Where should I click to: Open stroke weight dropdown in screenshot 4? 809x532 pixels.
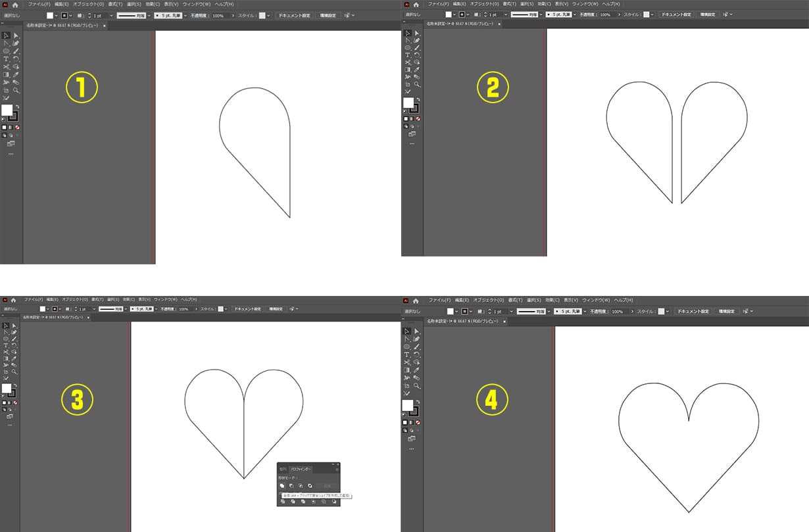pyautogui.click(x=510, y=311)
